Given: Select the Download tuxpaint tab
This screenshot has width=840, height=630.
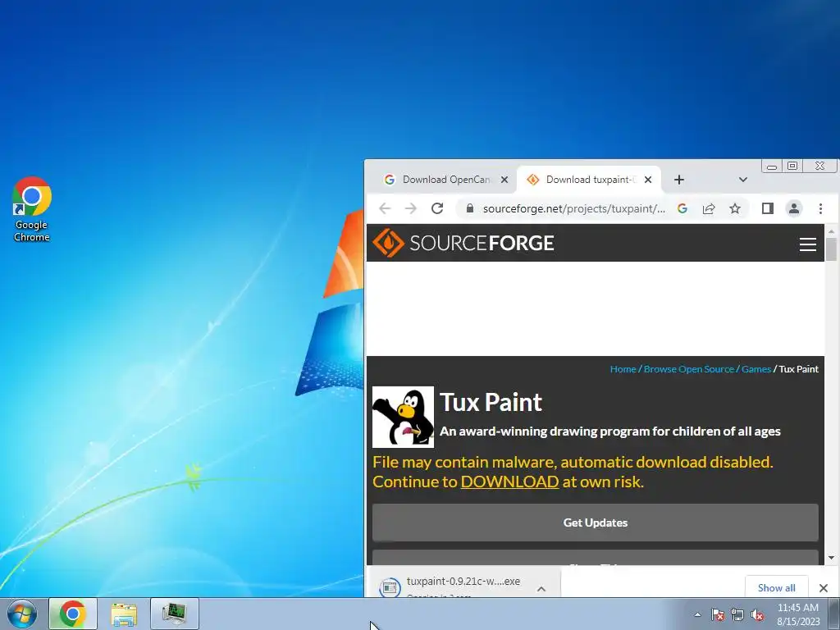Looking at the screenshot, I should 589,180.
